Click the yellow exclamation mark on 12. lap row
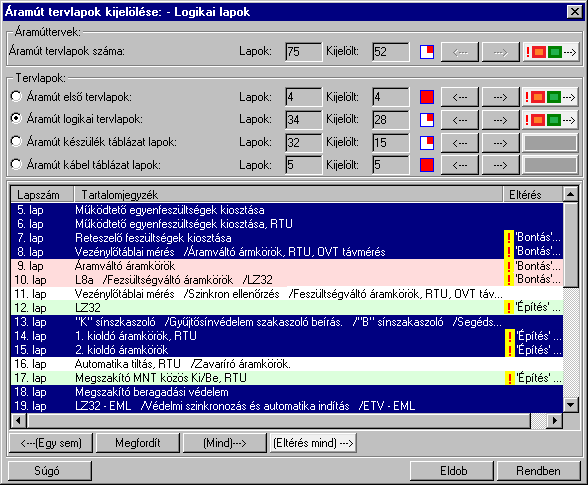Image resolution: width=588 pixels, height=485 pixels. 509,308
